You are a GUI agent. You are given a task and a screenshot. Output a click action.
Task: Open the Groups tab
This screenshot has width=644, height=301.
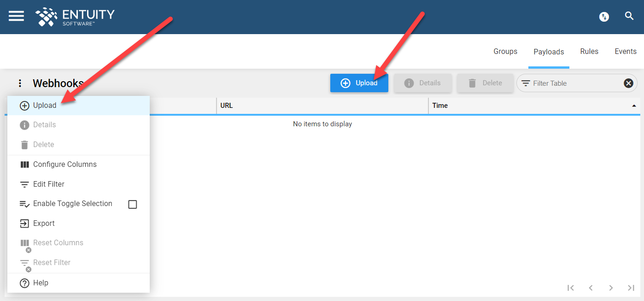(x=505, y=51)
